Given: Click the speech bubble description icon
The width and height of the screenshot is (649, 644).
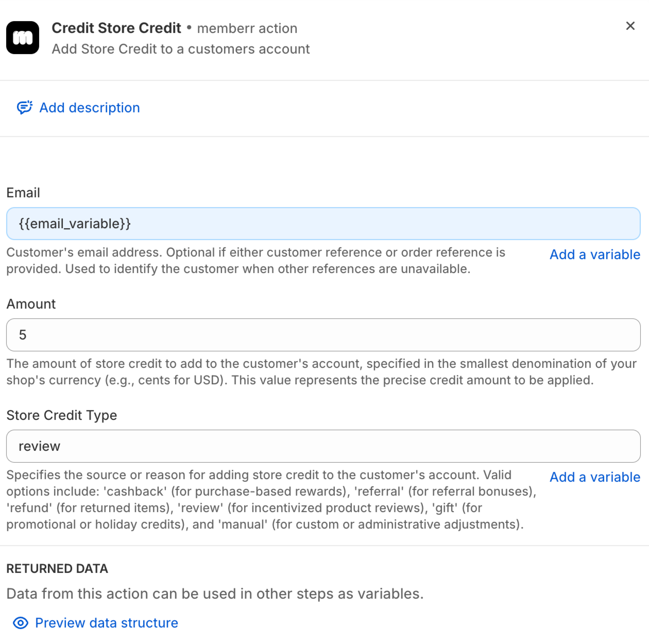Looking at the screenshot, I should [x=24, y=107].
